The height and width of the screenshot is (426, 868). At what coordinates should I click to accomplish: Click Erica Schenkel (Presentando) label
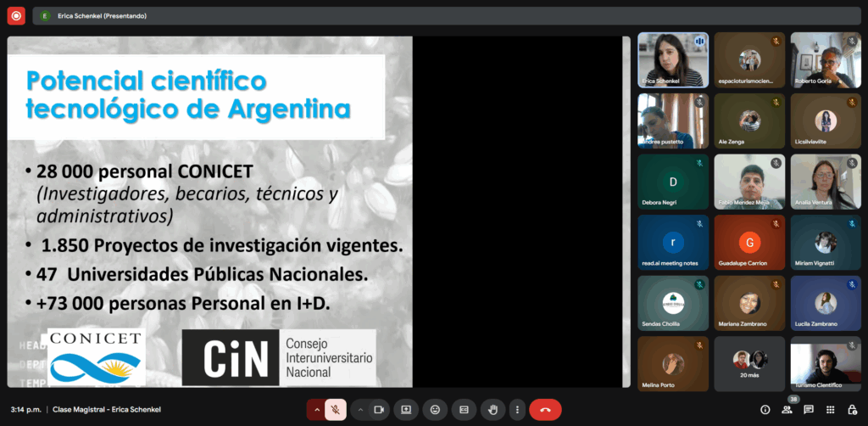pyautogui.click(x=102, y=16)
